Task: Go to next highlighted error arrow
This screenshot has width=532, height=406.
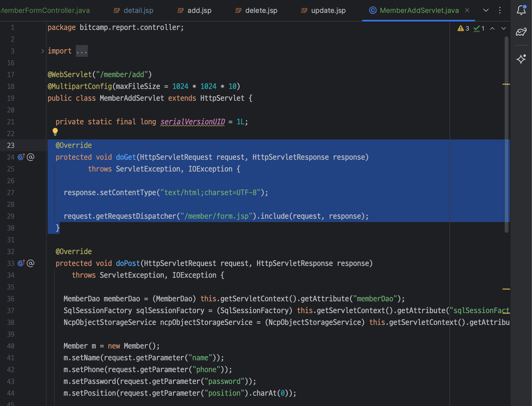Action: click(504, 28)
